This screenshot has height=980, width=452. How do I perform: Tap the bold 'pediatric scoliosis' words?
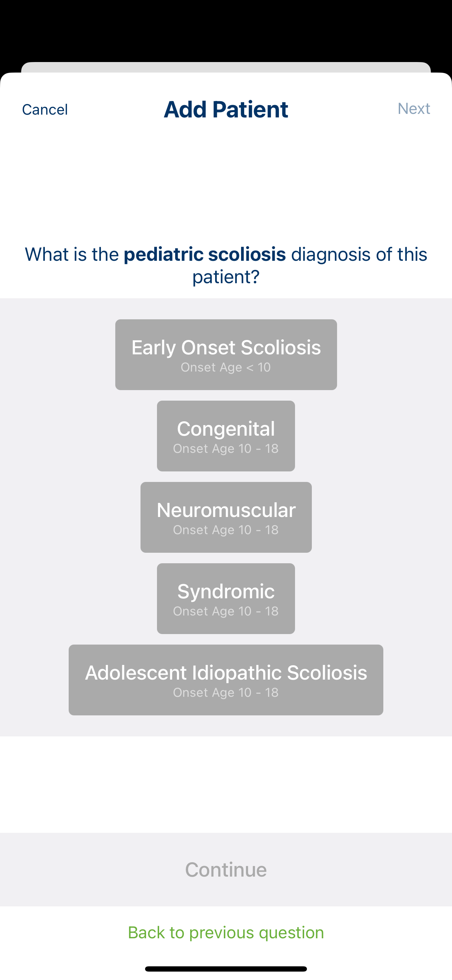205,254
